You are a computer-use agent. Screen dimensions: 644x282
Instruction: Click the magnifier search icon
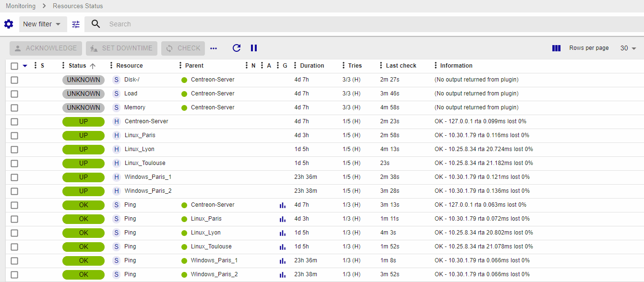(x=96, y=24)
